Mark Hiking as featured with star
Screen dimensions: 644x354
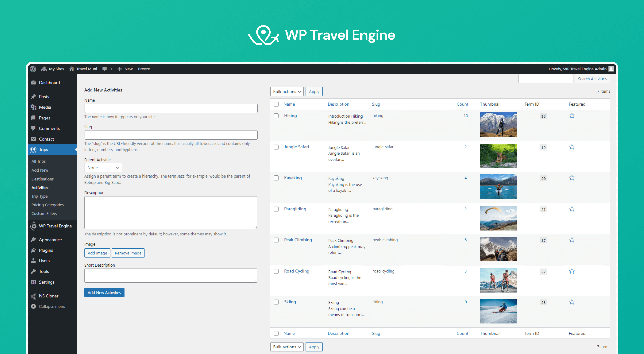coord(572,116)
